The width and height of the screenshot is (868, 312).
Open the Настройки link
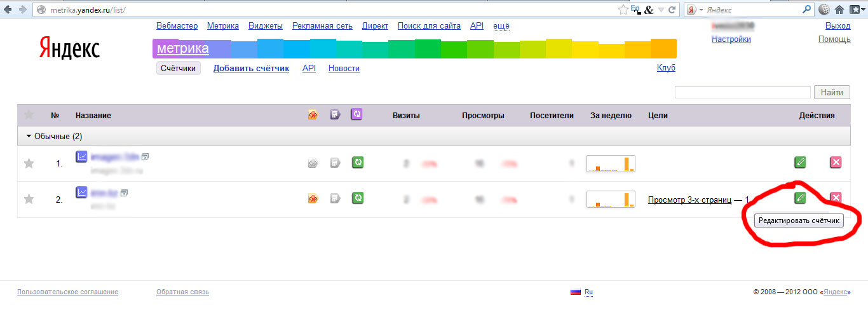pyautogui.click(x=731, y=39)
